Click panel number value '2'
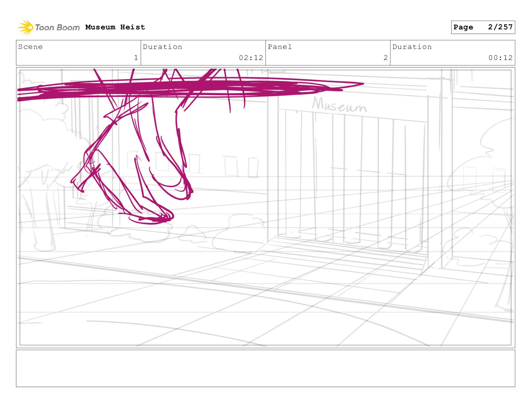 (385, 58)
